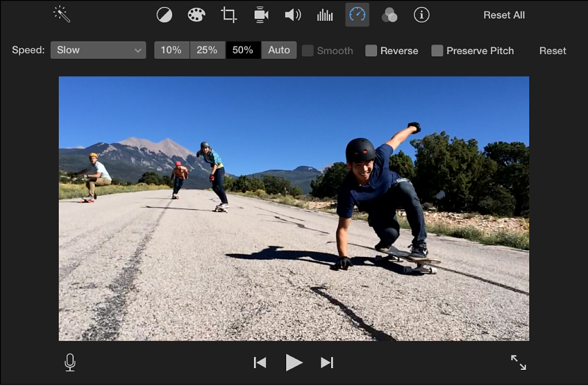Toggle the Smooth checkbox
The width and height of the screenshot is (588, 386).
[x=308, y=51]
